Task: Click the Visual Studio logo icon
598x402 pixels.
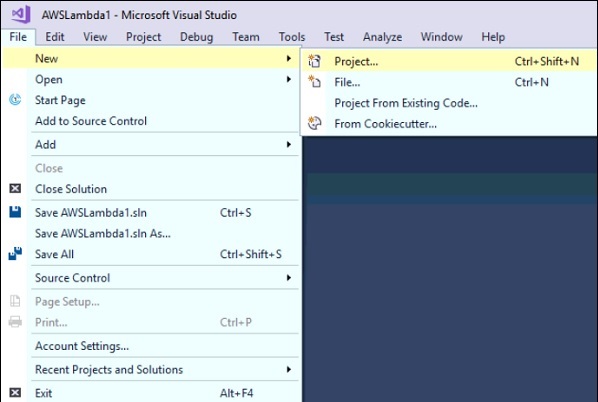Action: click(x=21, y=14)
